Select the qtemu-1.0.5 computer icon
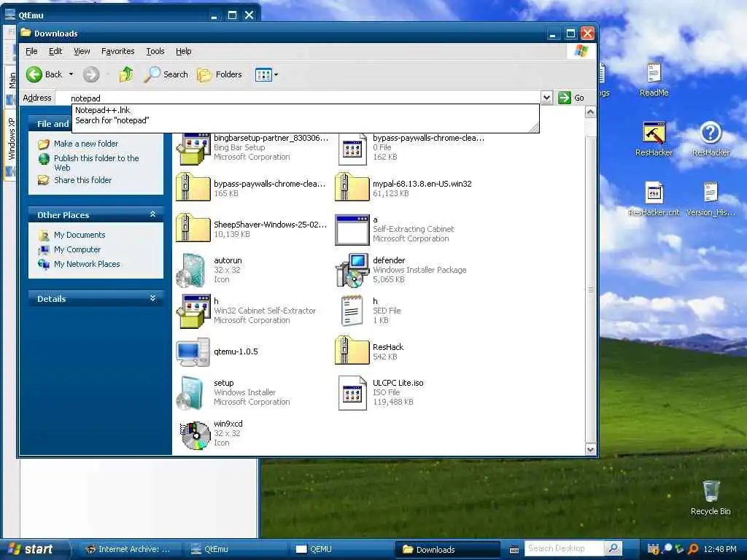 coord(193,351)
